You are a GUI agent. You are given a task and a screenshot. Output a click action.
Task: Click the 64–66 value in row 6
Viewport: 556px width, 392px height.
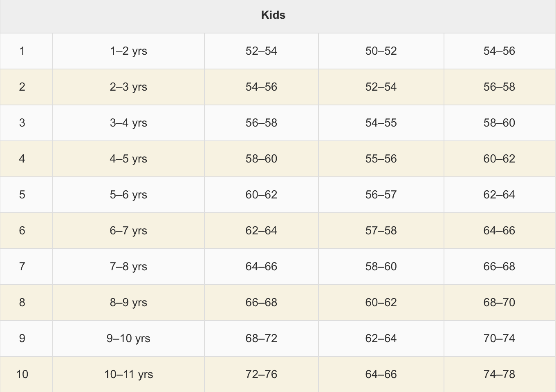pos(500,231)
